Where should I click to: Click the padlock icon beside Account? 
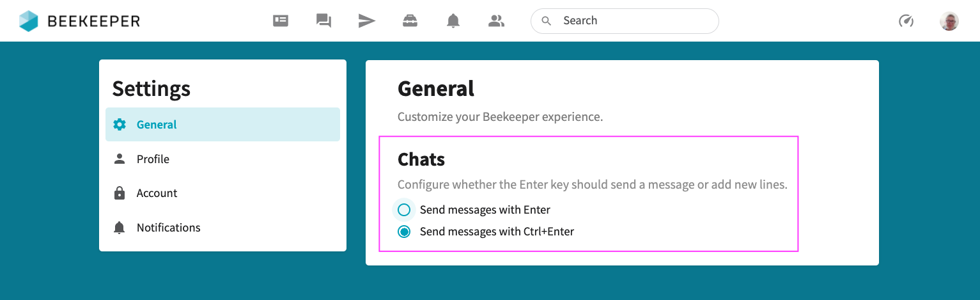pos(120,193)
